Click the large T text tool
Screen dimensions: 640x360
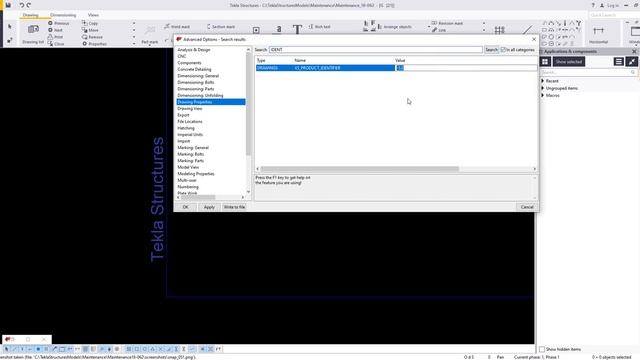(297, 29)
